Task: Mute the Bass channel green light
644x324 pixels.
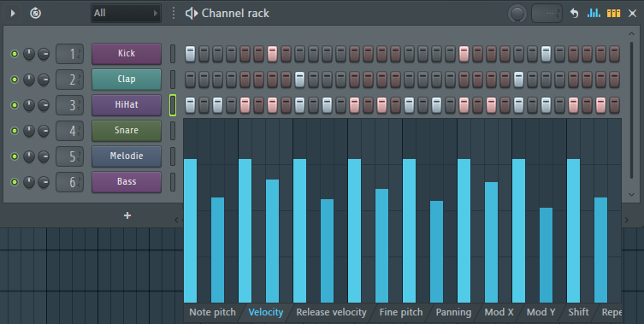Action: coord(15,182)
